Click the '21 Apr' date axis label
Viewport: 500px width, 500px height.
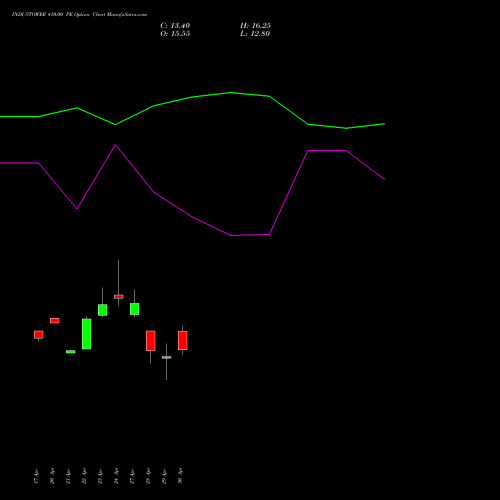point(68,476)
